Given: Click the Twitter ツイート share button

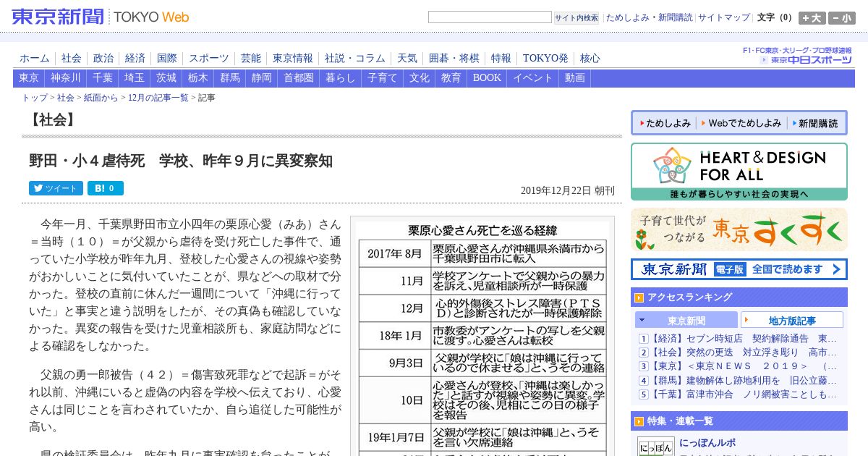Looking at the screenshot, I should coord(56,188).
